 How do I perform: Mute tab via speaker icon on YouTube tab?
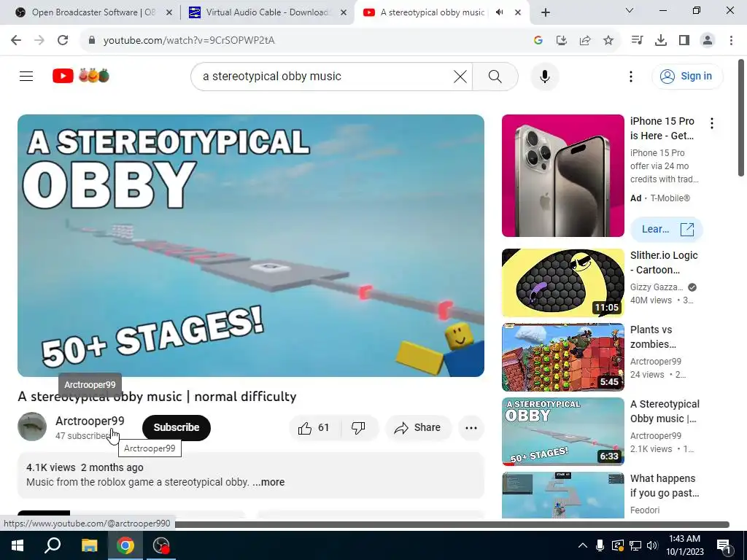[499, 12]
